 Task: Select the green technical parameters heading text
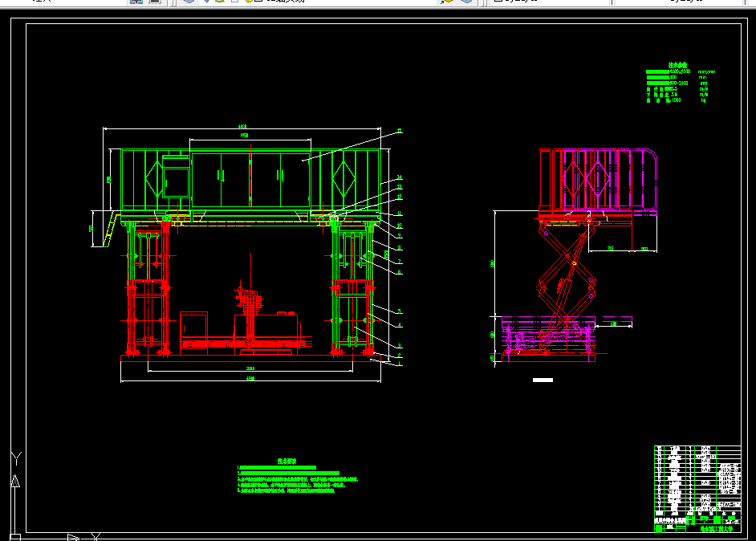tap(677, 65)
